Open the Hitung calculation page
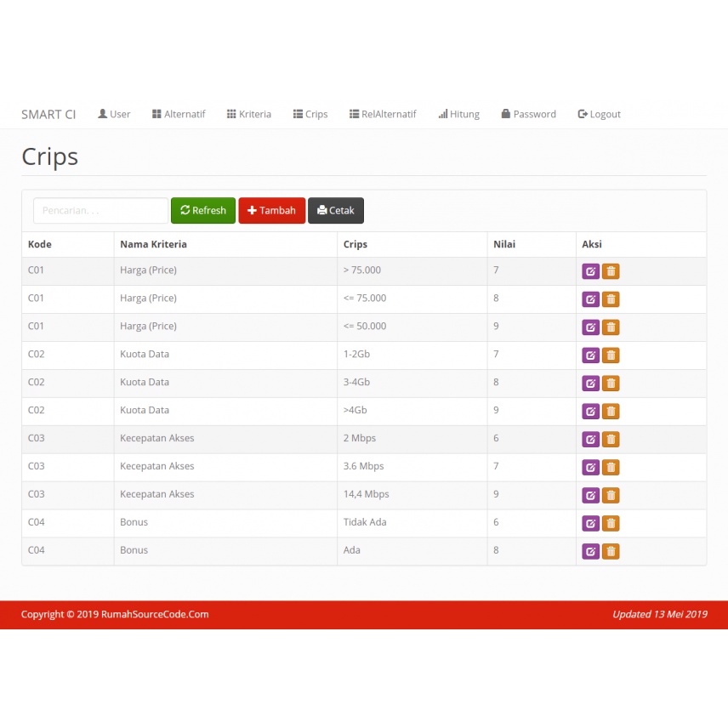The width and height of the screenshot is (728, 728). click(x=458, y=114)
